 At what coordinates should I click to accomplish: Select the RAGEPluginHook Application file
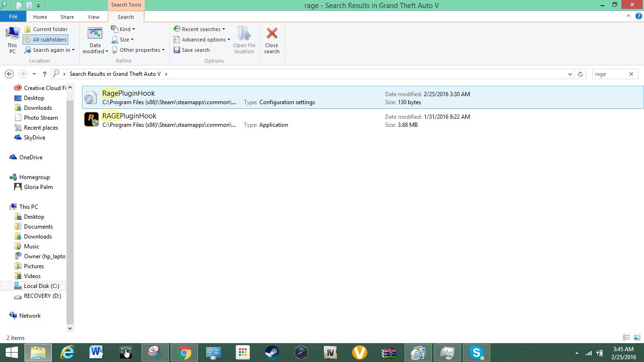point(363,120)
